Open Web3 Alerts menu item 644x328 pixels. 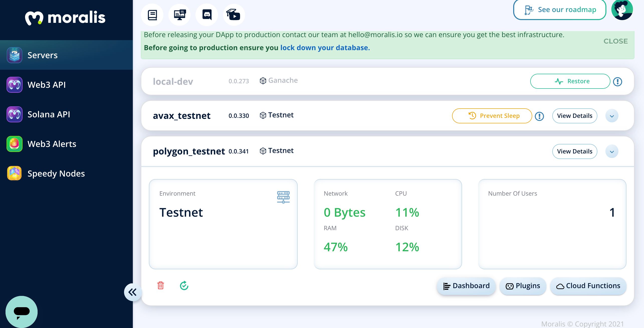66,144
